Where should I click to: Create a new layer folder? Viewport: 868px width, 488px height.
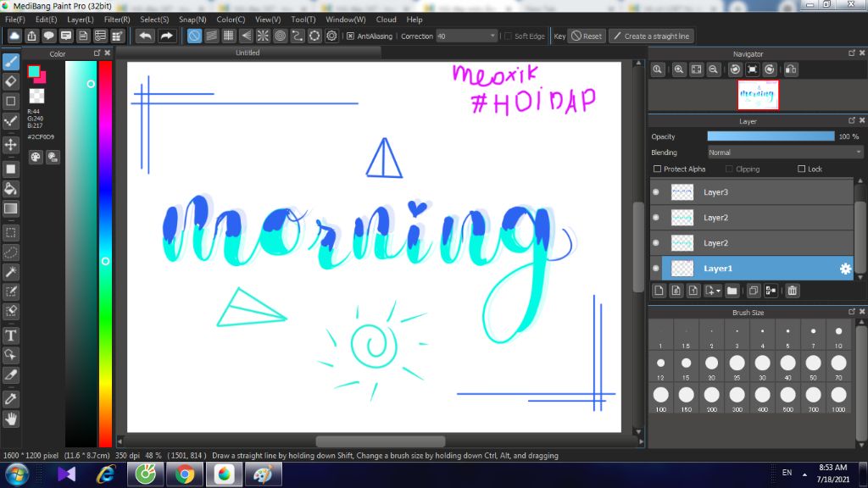(732, 291)
